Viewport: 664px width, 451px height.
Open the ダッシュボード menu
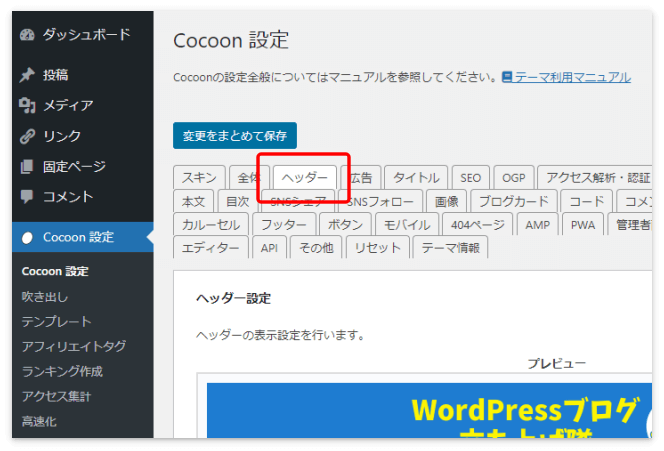[83, 35]
